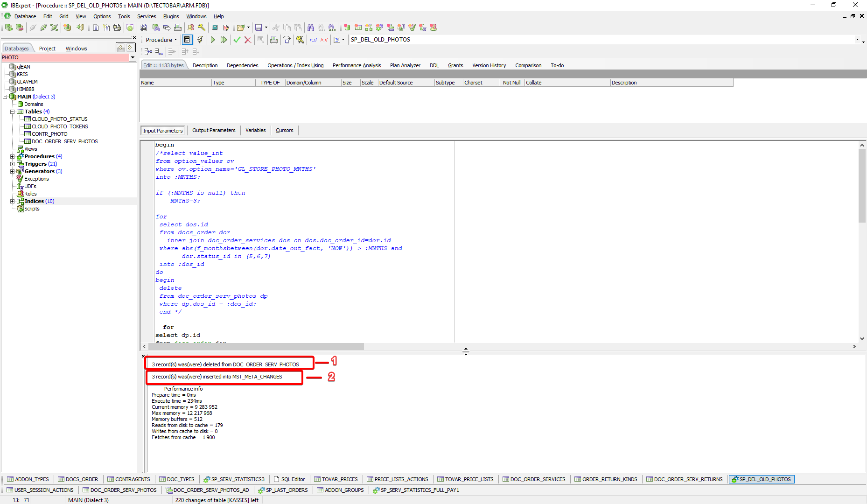This screenshot has height=504, width=867.
Task: Switch to the Performance Analysis tab
Action: [x=357, y=65]
